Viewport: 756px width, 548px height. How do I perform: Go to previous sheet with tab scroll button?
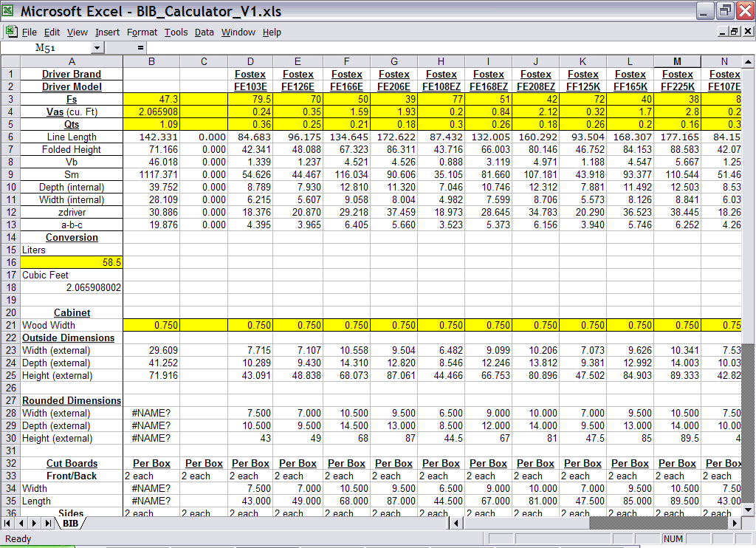tap(21, 523)
